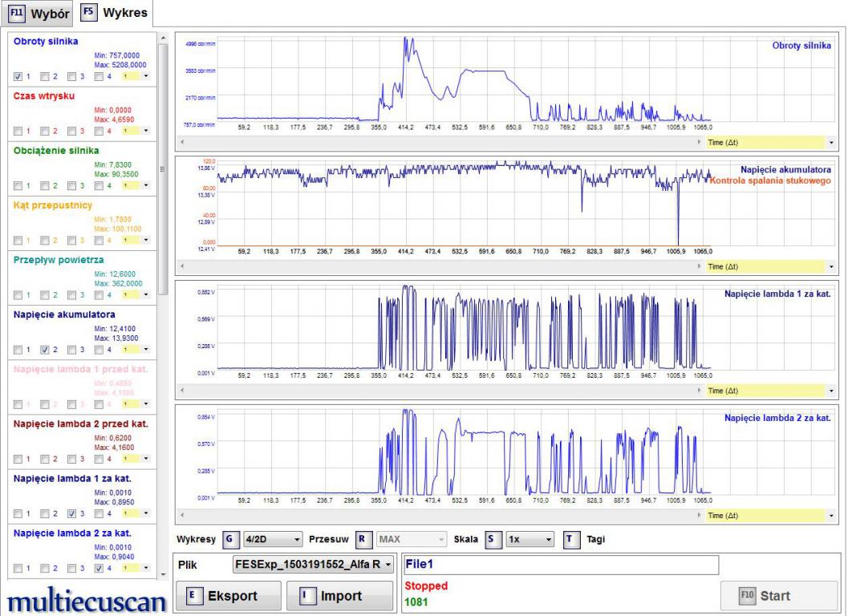Select the Wykres tab

pyautogui.click(x=116, y=12)
